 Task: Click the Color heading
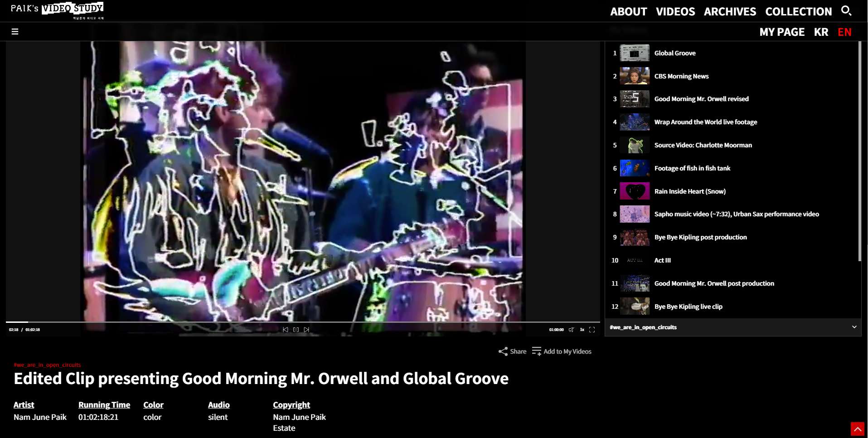(153, 405)
